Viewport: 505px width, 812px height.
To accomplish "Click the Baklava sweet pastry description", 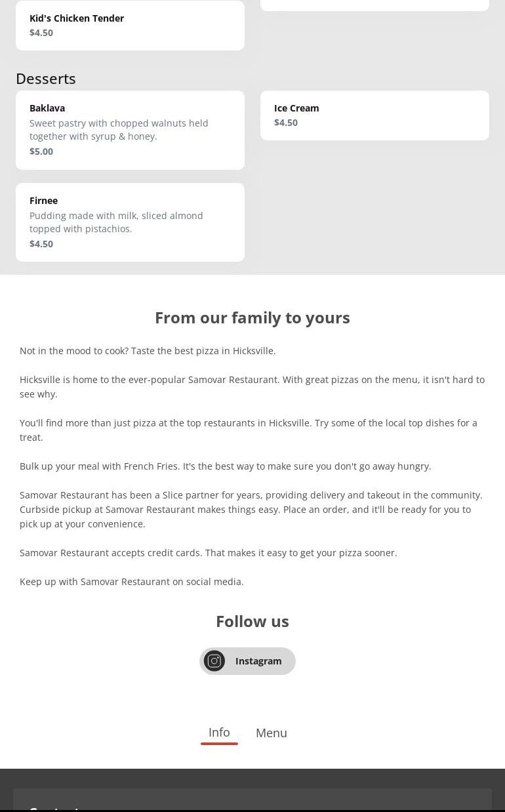I will [x=119, y=130].
